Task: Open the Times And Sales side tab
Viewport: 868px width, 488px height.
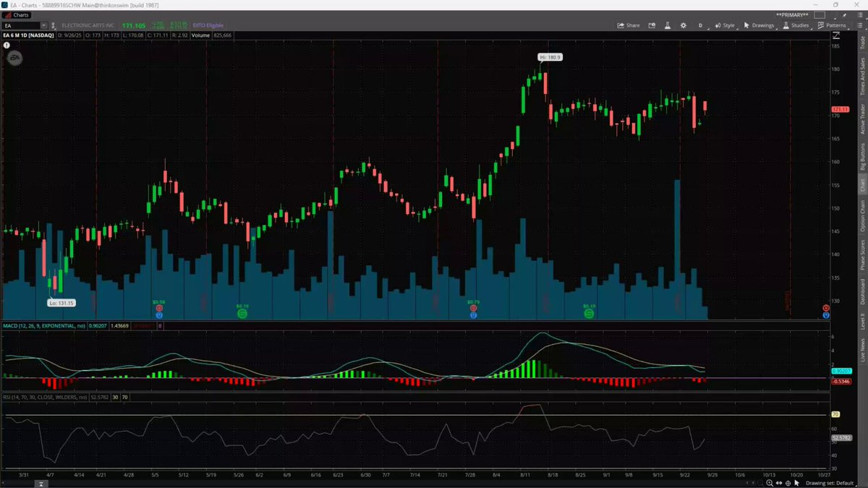Action: click(861, 77)
